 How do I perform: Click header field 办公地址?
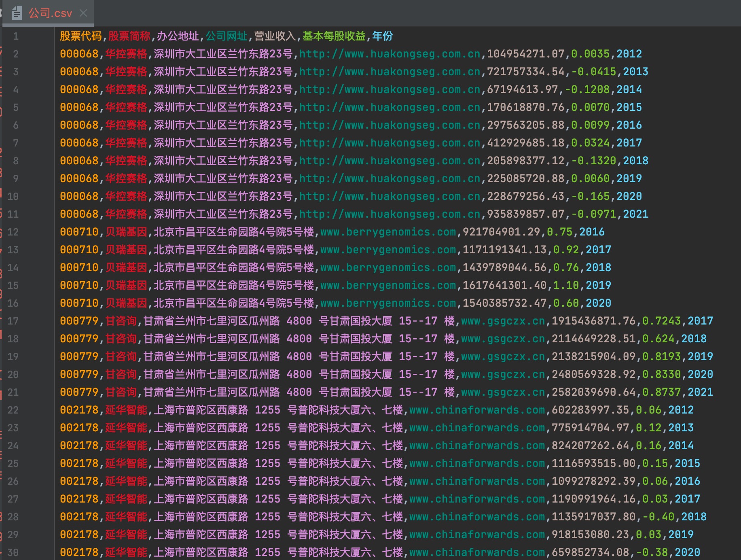tap(178, 36)
